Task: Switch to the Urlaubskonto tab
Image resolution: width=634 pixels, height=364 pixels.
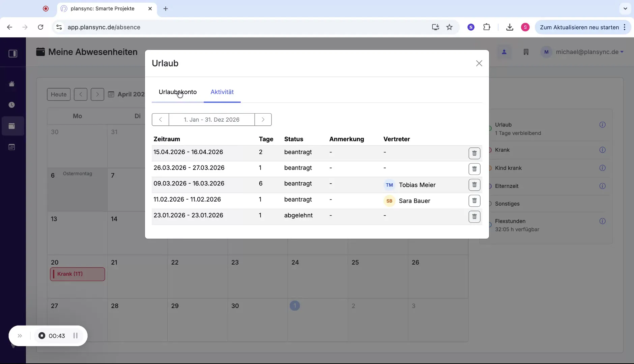Action: click(178, 92)
